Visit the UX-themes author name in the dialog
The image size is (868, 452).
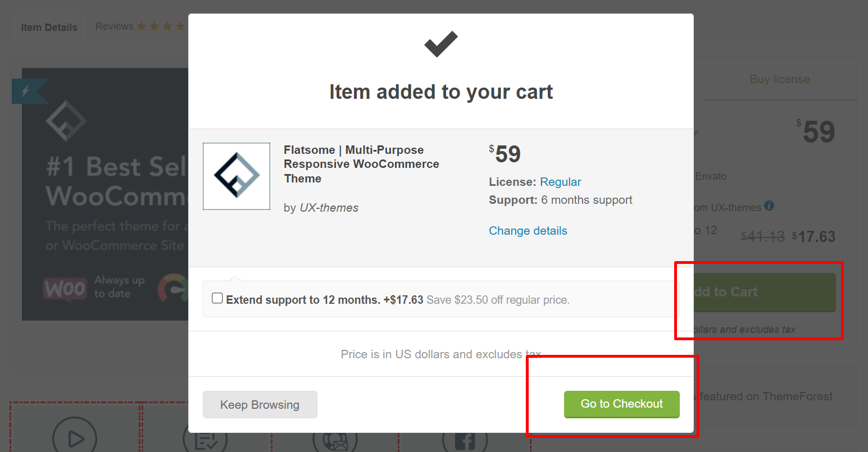(329, 208)
